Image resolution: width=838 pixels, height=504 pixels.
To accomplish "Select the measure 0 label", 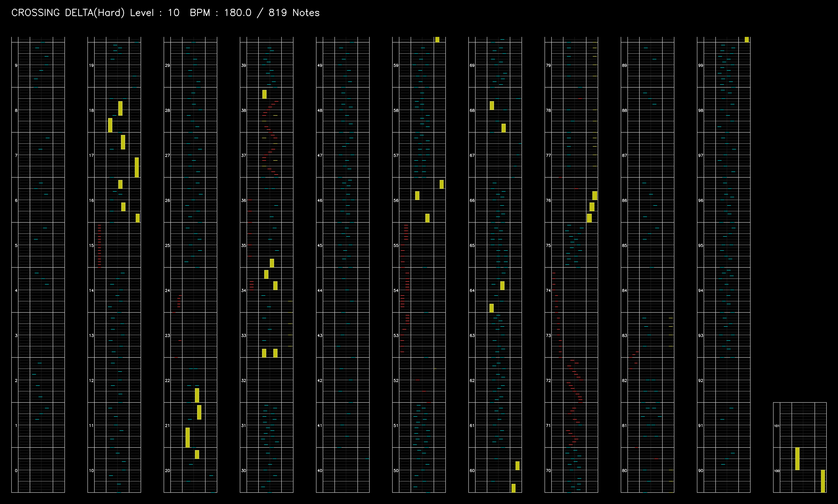I will coord(16,470).
